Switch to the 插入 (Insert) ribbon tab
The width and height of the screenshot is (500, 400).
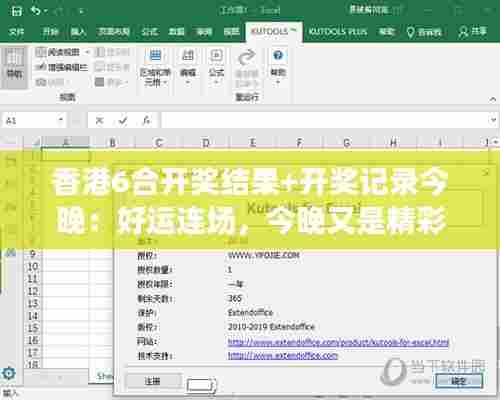point(79,32)
